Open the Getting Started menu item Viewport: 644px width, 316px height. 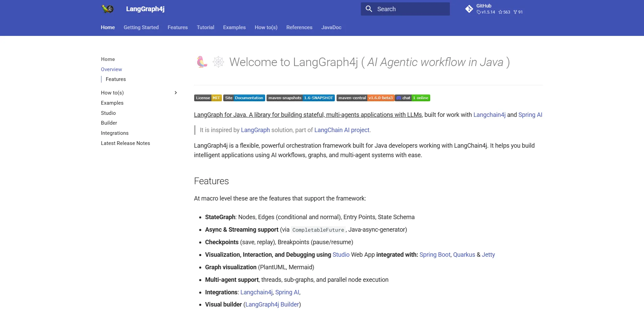(141, 27)
